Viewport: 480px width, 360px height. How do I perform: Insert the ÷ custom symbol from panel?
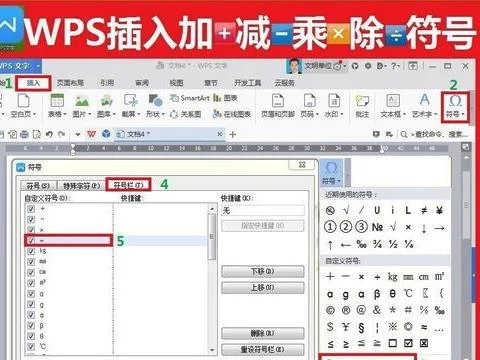coord(377,277)
